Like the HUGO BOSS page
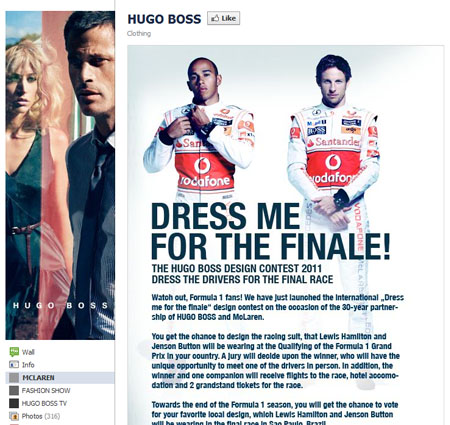 pyautogui.click(x=223, y=18)
